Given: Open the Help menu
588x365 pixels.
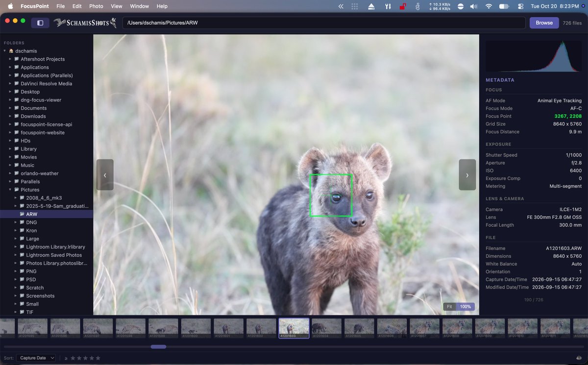Looking at the screenshot, I should 162,6.
